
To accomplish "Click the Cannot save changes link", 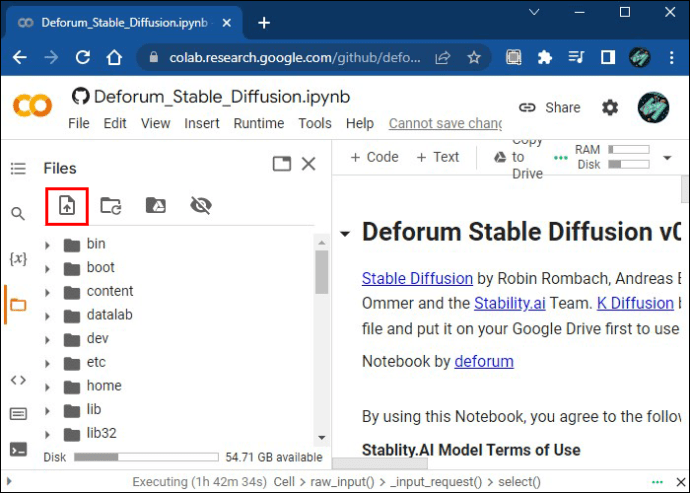I will tap(445, 123).
